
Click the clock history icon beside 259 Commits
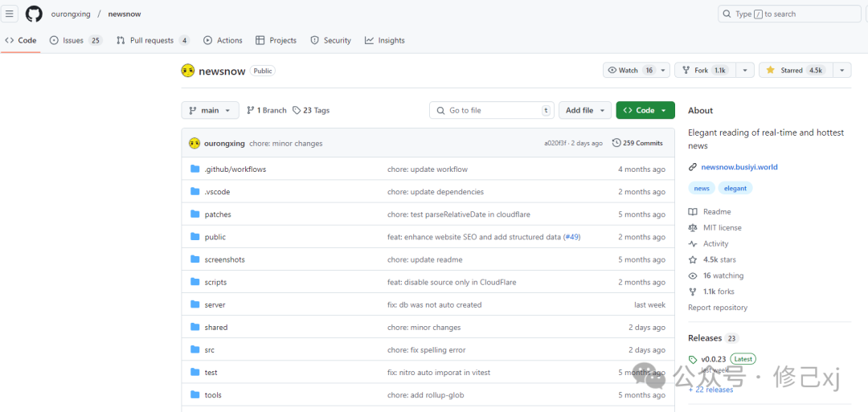click(616, 143)
